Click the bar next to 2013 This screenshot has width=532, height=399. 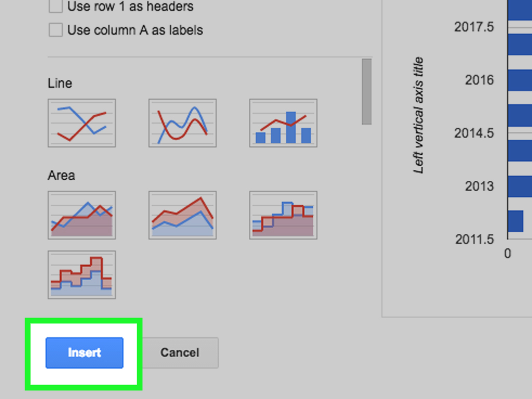coord(520,186)
